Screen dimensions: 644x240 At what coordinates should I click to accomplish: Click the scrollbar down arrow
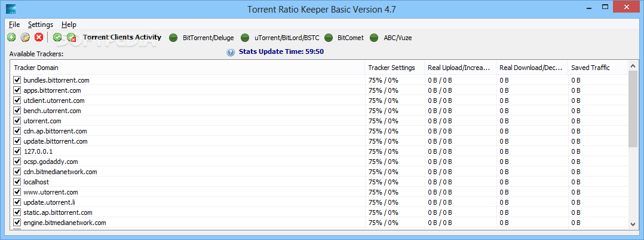[x=633, y=224]
